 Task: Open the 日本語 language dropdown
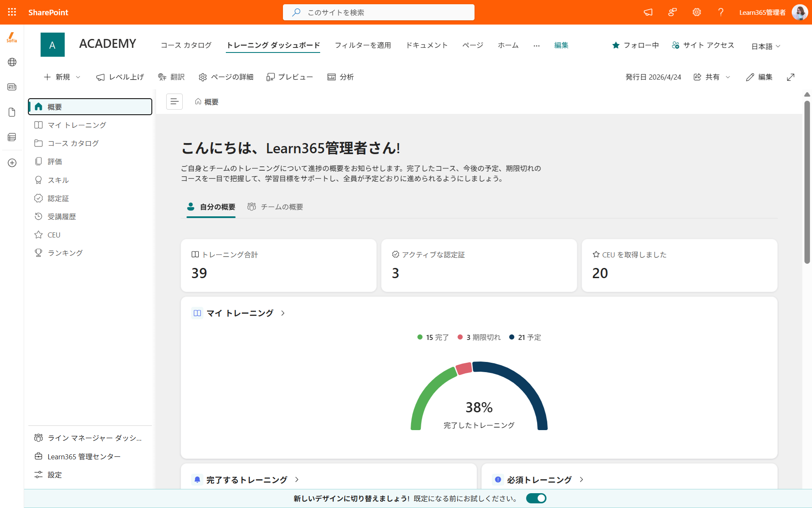[765, 46]
